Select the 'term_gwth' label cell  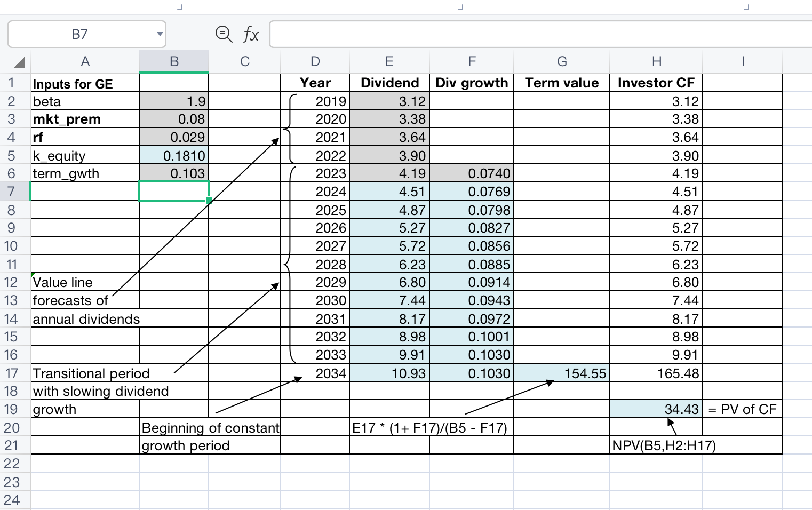click(x=85, y=173)
